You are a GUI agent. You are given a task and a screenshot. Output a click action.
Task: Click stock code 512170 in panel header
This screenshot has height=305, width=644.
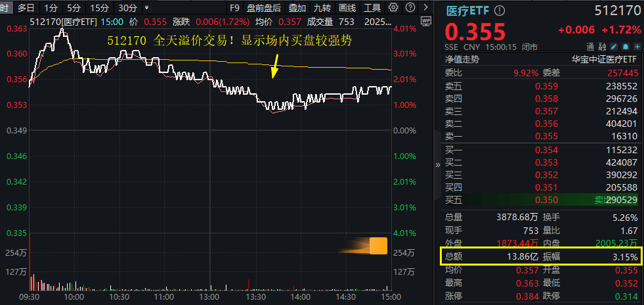pos(617,11)
